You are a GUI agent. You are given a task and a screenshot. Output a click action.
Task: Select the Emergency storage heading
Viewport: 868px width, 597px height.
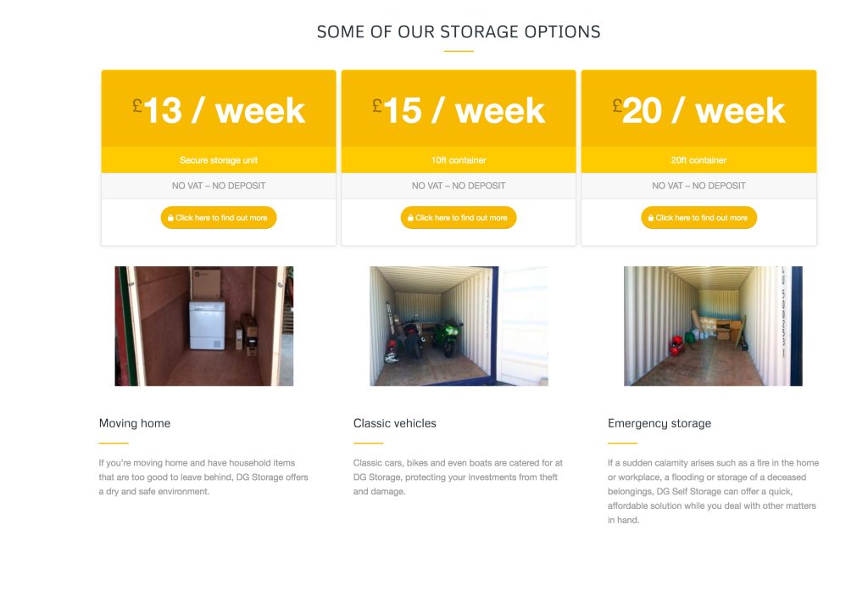(x=659, y=423)
